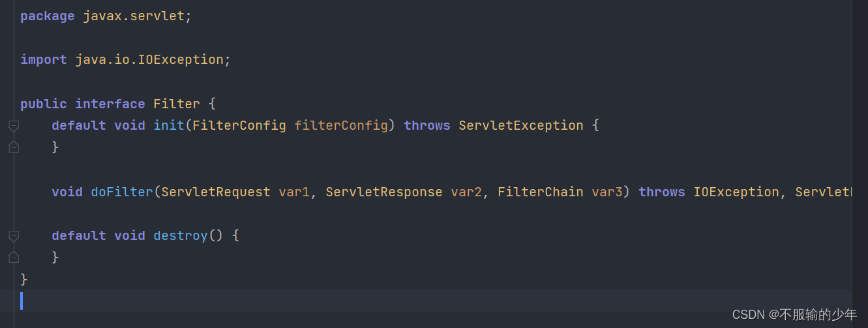This screenshot has width=868, height=328.
Task: Click the destroy method name
Action: (x=181, y=235)
